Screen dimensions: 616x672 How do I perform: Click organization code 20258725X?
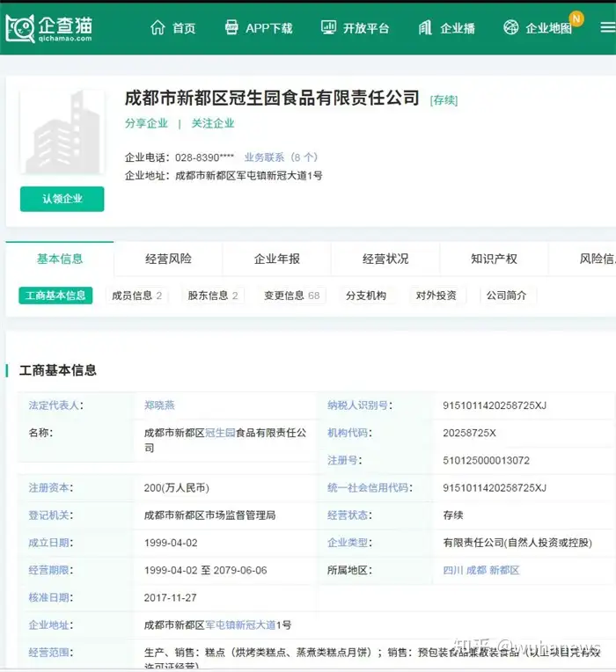click(469, 433)
